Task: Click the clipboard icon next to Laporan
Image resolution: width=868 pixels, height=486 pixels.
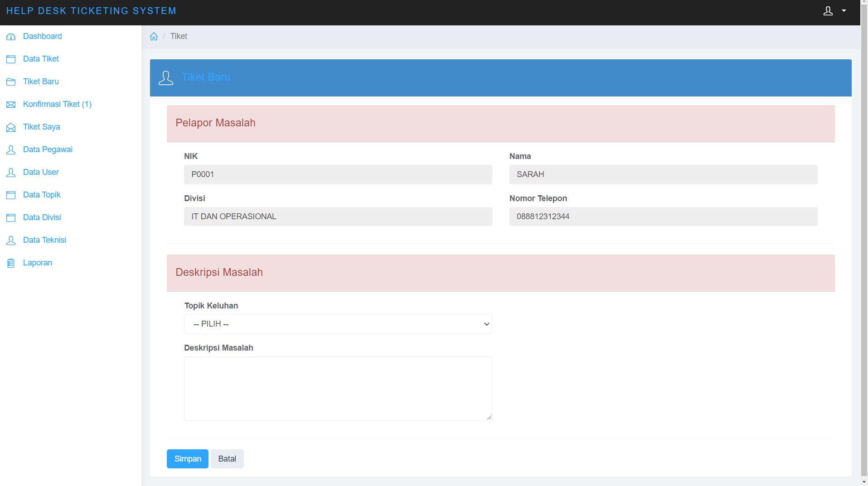Action: point(11,263)
